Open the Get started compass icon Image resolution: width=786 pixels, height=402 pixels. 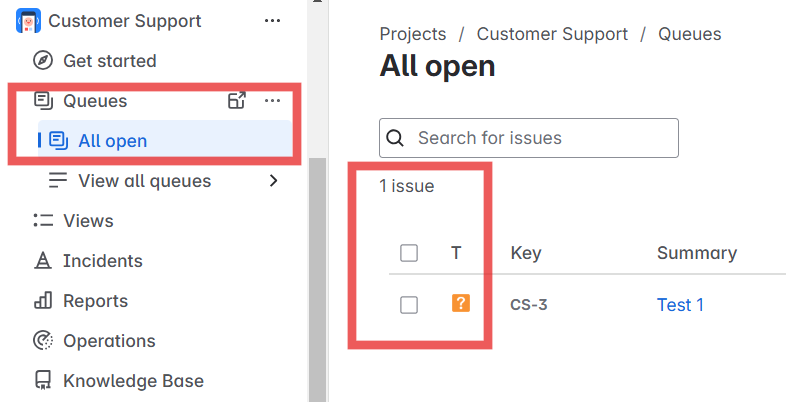43,61
